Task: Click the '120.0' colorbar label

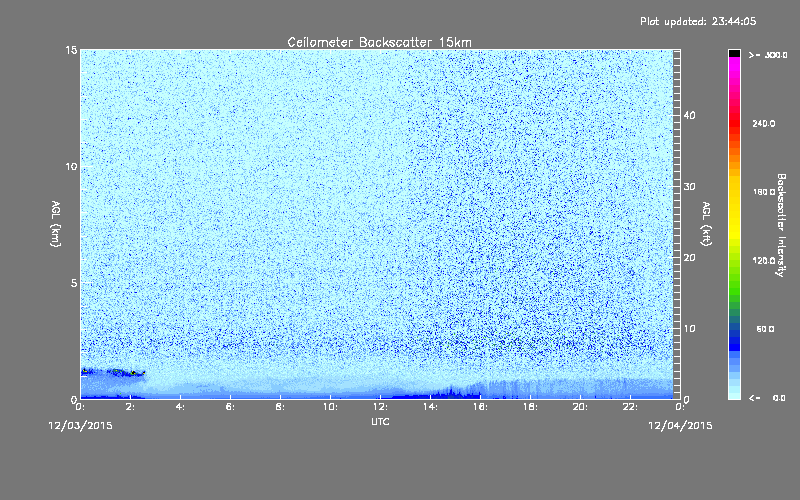Action: (x=764, y=260)
